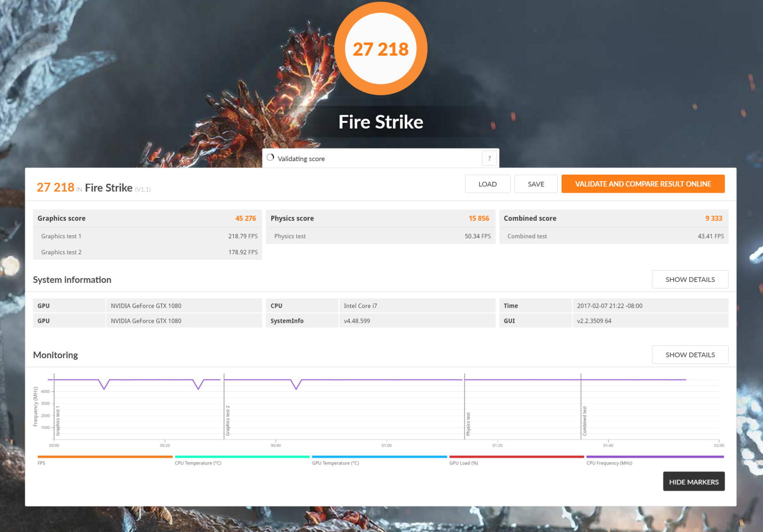Select the Physics test chart marker
This screenshot has width=763, height=532.
point(468,424)
